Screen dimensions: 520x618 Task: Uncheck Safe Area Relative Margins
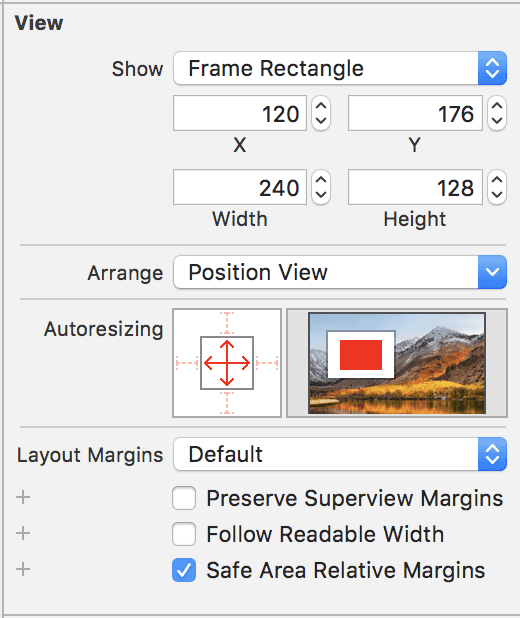click(184, 570)
